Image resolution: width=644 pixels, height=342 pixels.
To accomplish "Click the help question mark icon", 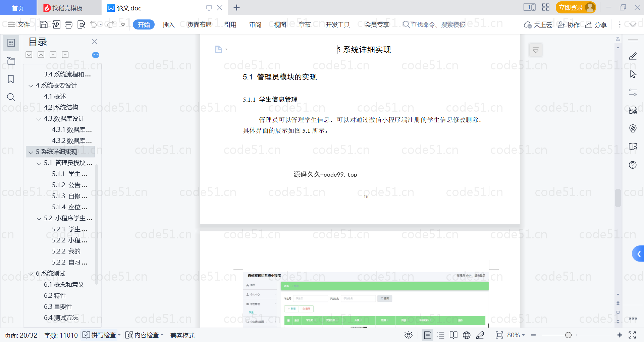I will (x=633, y=165).
